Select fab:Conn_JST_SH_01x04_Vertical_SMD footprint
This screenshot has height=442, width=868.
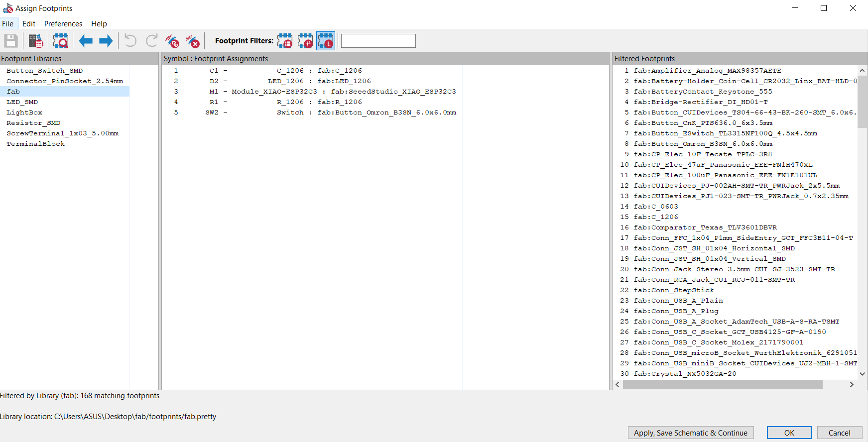710,259
